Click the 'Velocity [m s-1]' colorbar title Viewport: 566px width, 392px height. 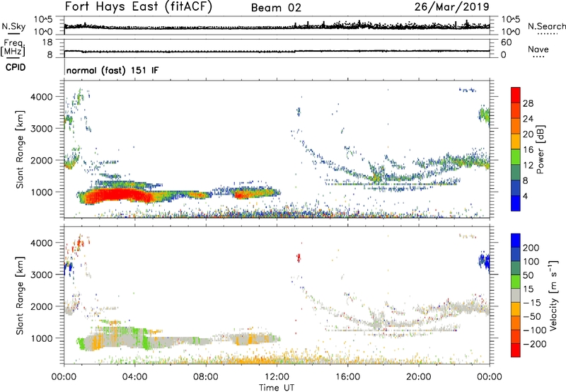click(x=554, y=295)
